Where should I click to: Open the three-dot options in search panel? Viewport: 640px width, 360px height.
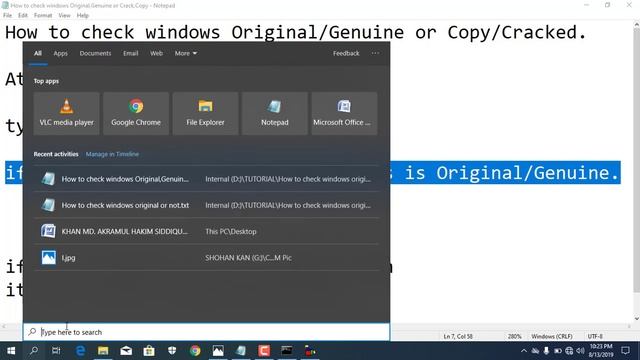[x=375, y=53]
